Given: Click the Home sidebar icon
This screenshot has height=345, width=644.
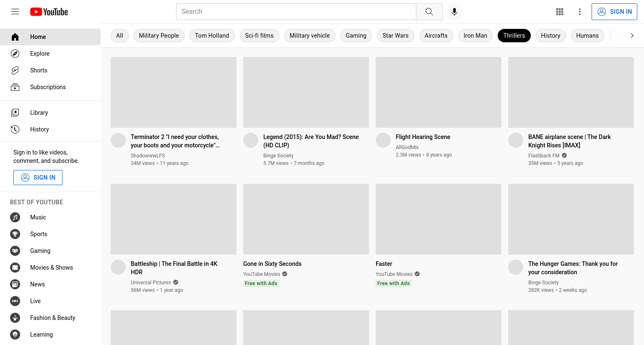Looking at the screenshot, I should (15, 37).
